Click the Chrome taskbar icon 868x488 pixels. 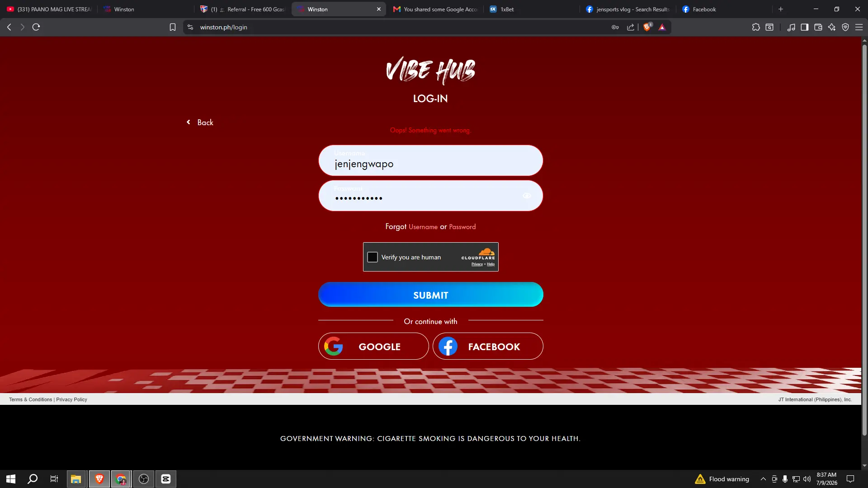pos(121,479)
